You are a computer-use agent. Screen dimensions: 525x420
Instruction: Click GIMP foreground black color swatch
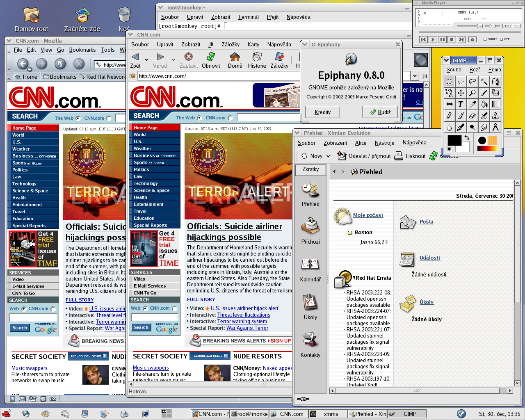454,140
